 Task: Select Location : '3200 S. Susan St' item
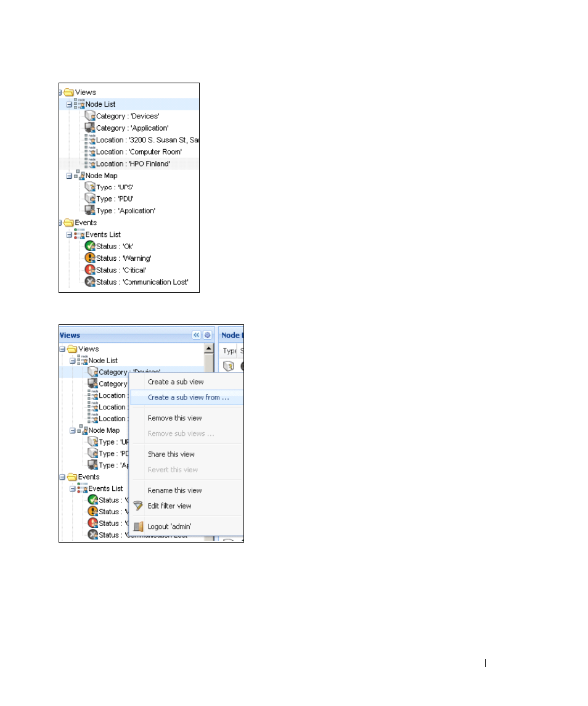pyautogui.click(x=147, y=140)
